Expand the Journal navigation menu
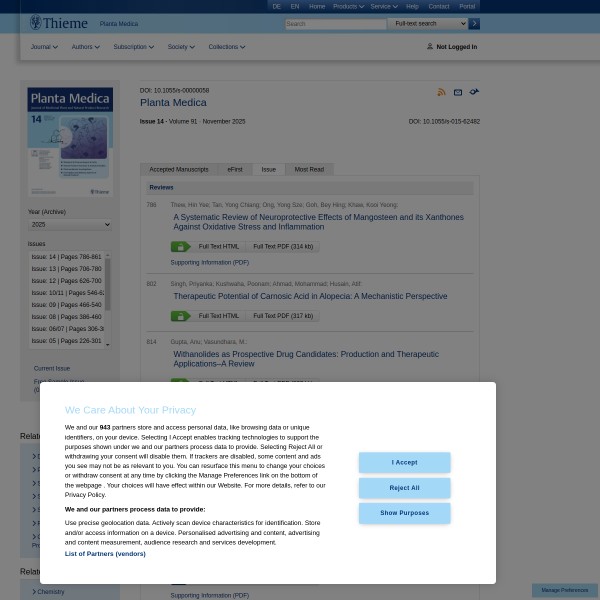This screenshot has height=600, width=600. point(44,47)
